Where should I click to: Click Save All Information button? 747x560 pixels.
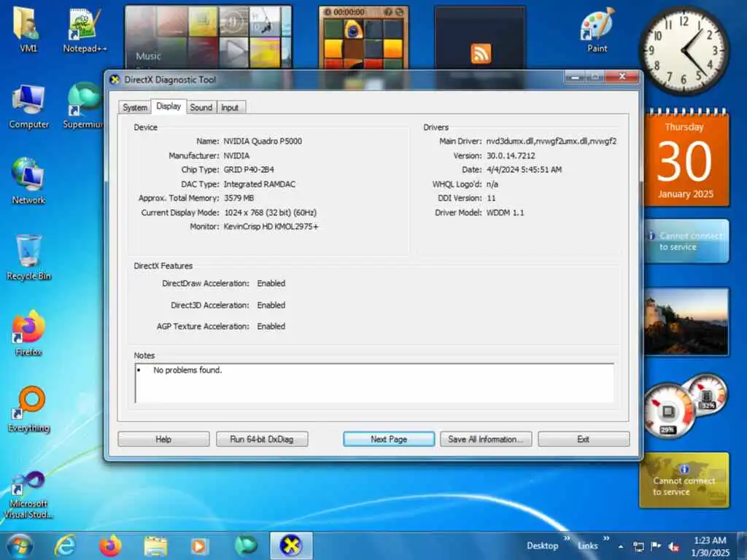pyautogui.click(x=485, y=439)
